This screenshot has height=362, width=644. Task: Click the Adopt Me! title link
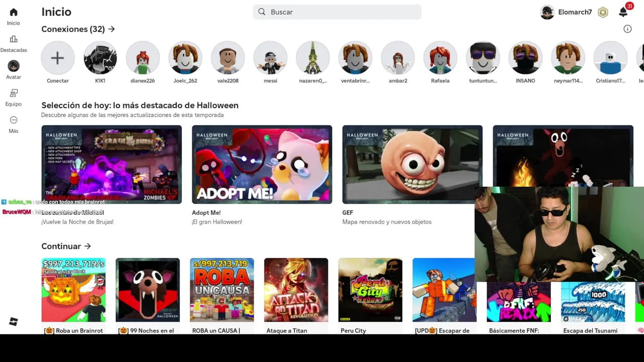206,213
